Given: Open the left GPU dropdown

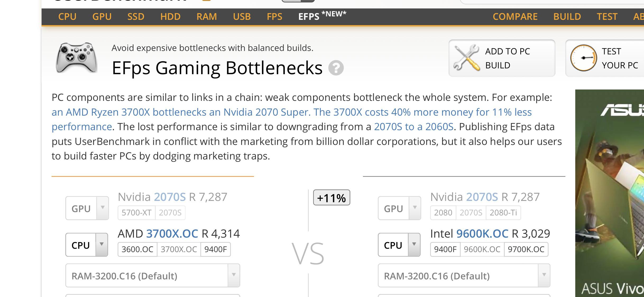Looking at the screenshot, I should [87, 208].
